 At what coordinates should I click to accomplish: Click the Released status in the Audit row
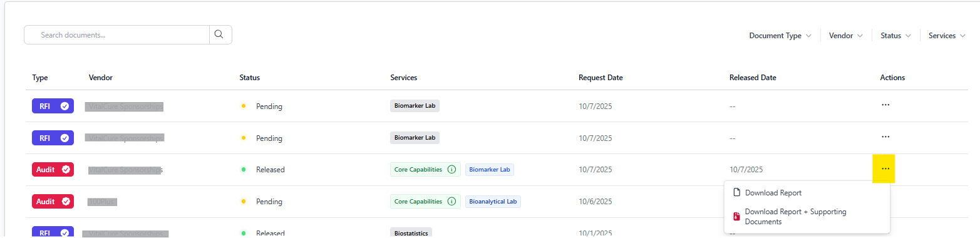271,170
